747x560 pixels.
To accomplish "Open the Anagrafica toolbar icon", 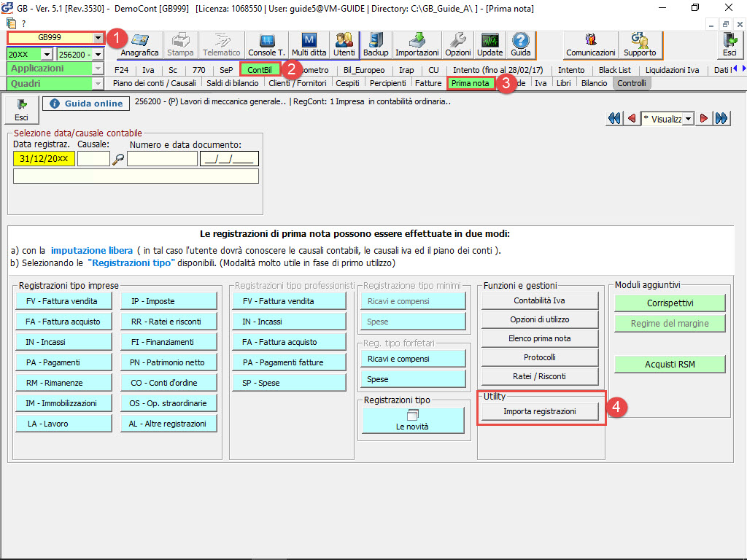I will coord(139,44).
